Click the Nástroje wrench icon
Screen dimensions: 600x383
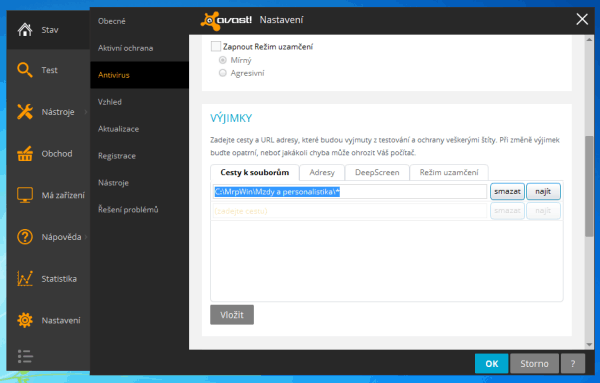pyautogui.click(x=25, y=112)
